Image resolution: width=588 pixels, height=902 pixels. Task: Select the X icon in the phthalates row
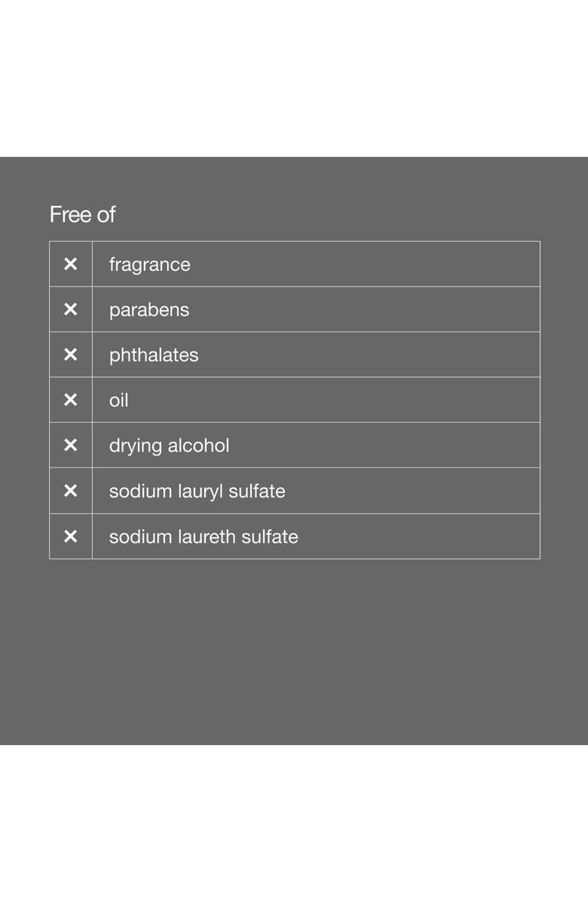(70, 354)
